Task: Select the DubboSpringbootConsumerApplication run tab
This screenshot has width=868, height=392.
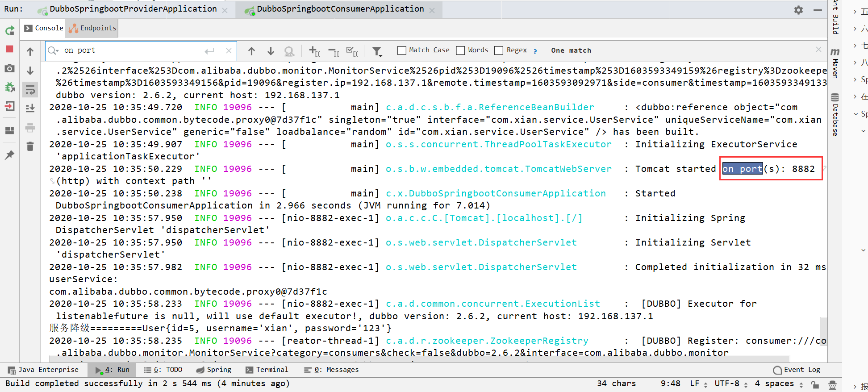Action: point(340,9)
